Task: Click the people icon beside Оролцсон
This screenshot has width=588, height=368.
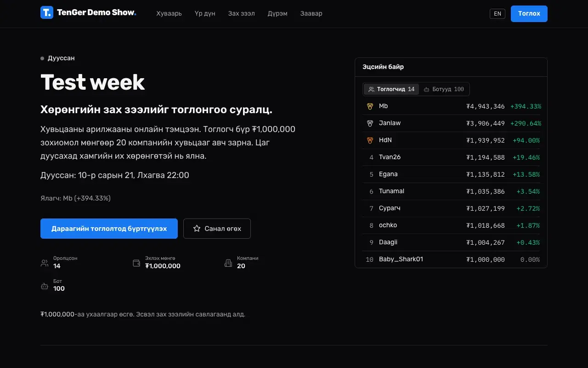Action: 45,263
